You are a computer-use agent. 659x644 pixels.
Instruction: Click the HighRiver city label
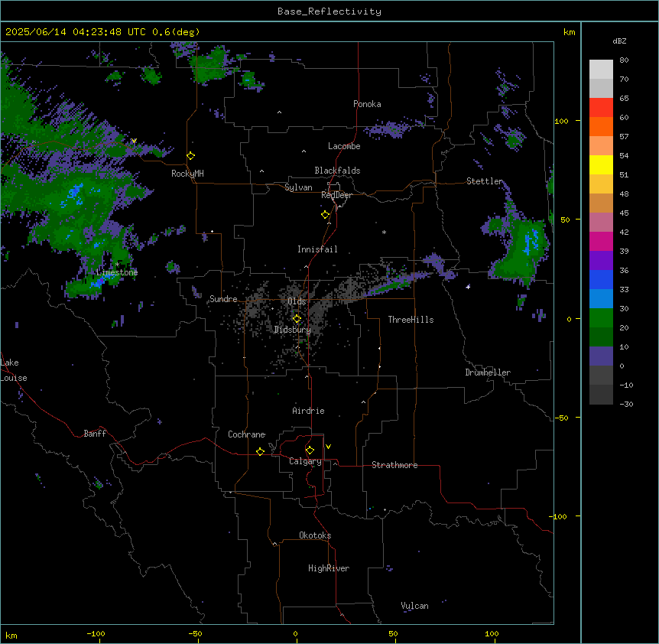[329, 568]
